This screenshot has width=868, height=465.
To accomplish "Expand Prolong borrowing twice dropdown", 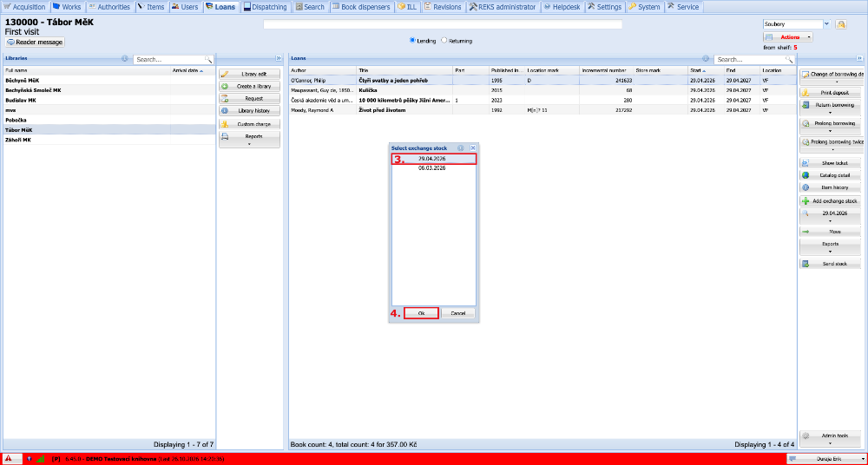I will (x=831, y=145).
